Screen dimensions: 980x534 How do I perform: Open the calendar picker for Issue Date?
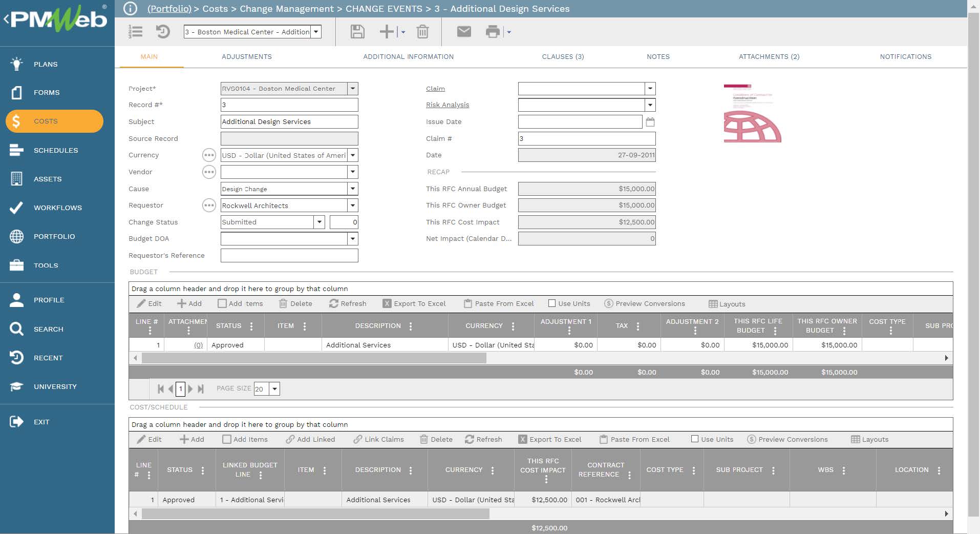point(650,122)
